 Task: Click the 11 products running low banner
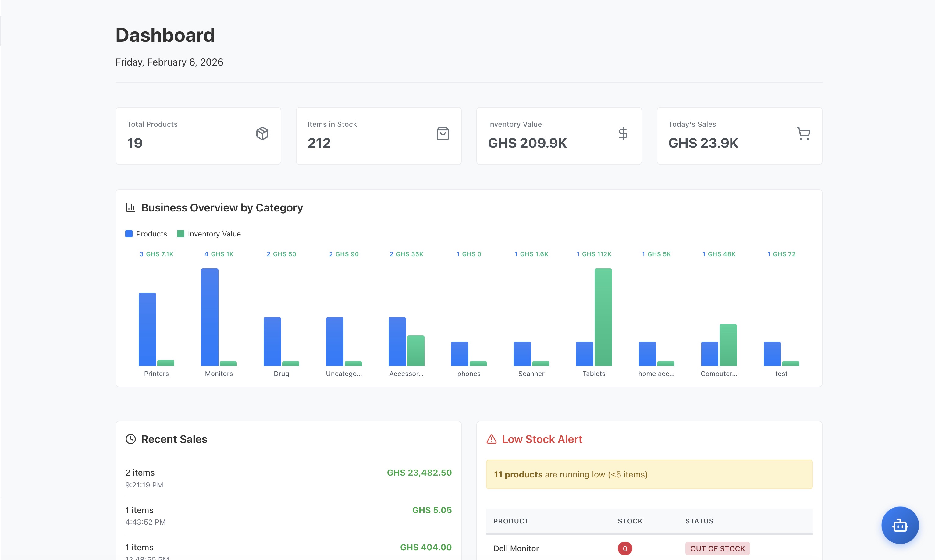point(649,474)
